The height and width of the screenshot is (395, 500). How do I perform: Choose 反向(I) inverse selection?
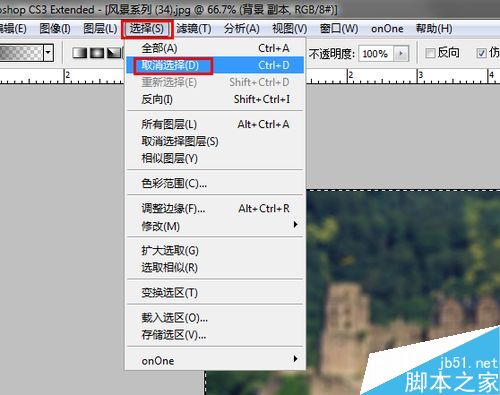(x=215, y=99)
